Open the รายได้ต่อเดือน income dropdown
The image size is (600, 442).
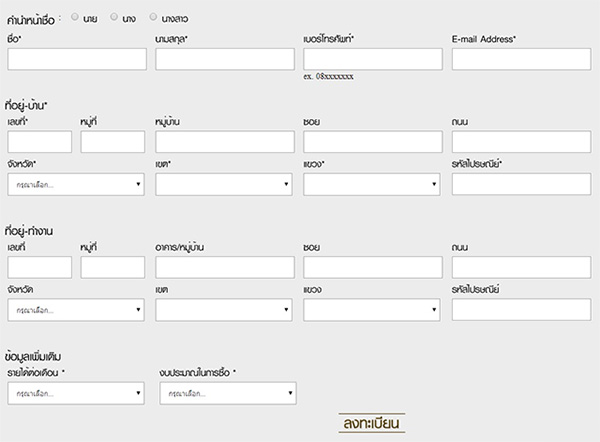(x=75, y=393)
